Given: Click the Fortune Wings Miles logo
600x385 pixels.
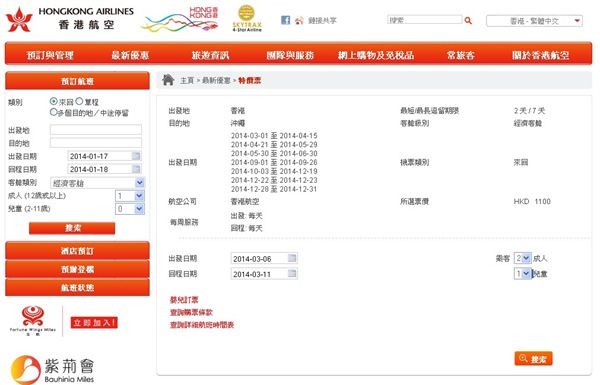Looking at the screenshot, I should 33,321.
